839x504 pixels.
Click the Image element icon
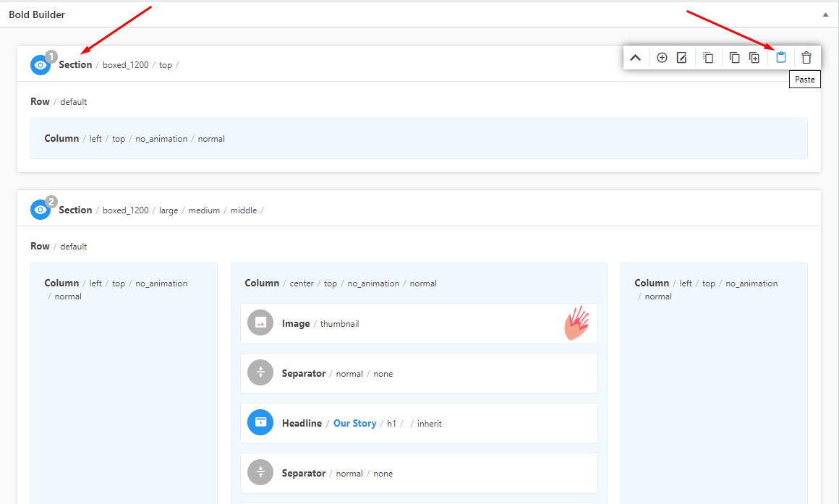click(260, 323)
